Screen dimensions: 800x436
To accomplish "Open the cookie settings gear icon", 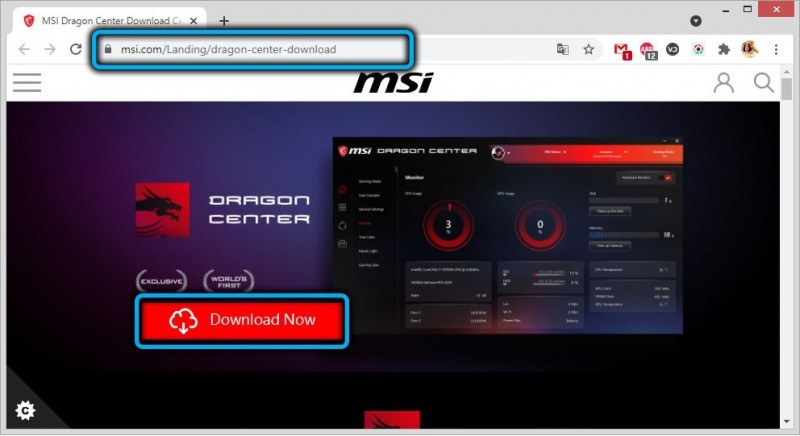I will [x=25, y=411].
